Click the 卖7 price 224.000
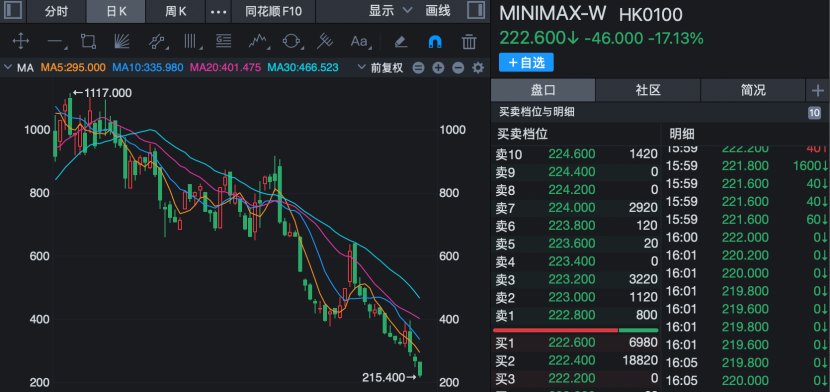Screen dimensions: 830x392 tap(572, 207)
